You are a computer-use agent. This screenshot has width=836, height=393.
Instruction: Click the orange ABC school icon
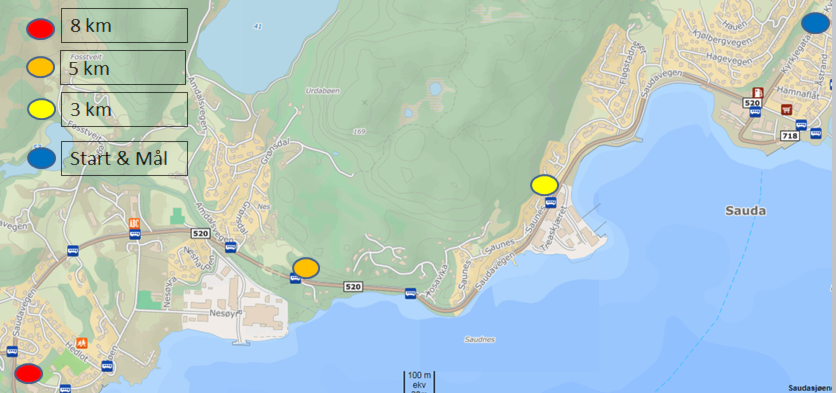coord(134,223)
